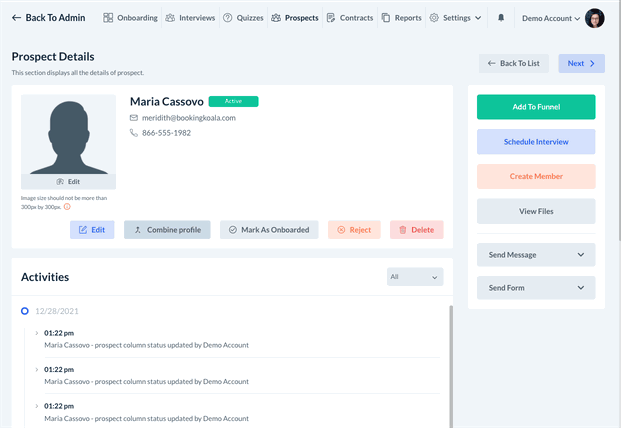Click the Schedule Interview button
Screen dimensions: 621x428
pos(536,142)
